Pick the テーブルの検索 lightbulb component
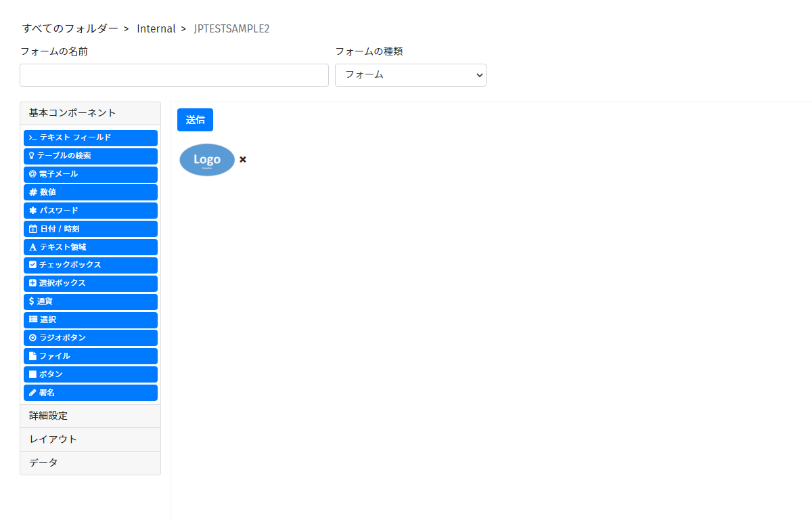This screenshot has height=520, width=812. 90,156
